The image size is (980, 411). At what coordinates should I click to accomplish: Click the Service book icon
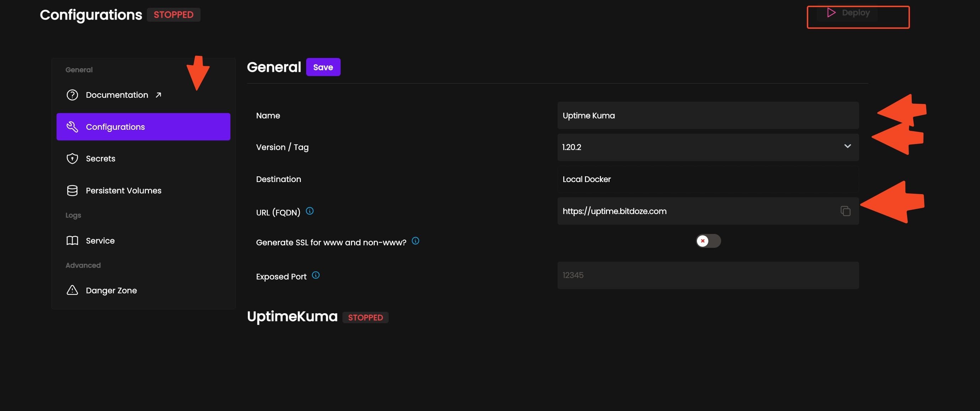tap(72, 240)
